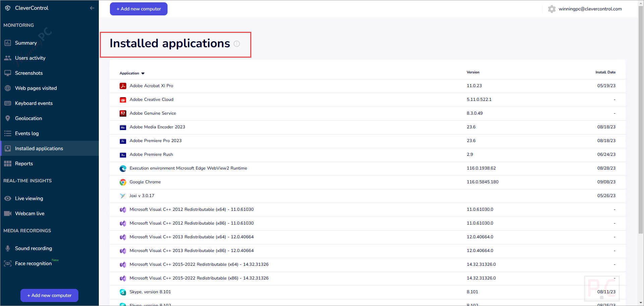Click the Screenshots monitor icon
Screen dimensions: 644x306
8,73
